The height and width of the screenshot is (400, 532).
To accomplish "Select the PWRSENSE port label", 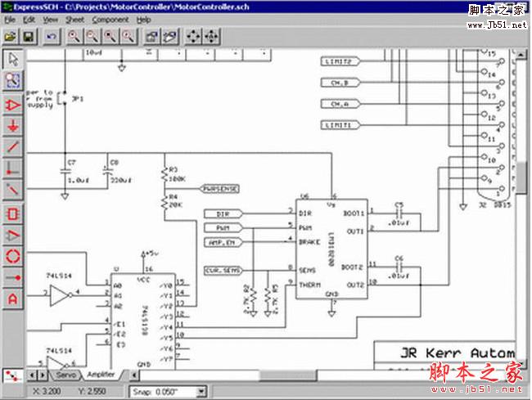I will click(220, 189).
